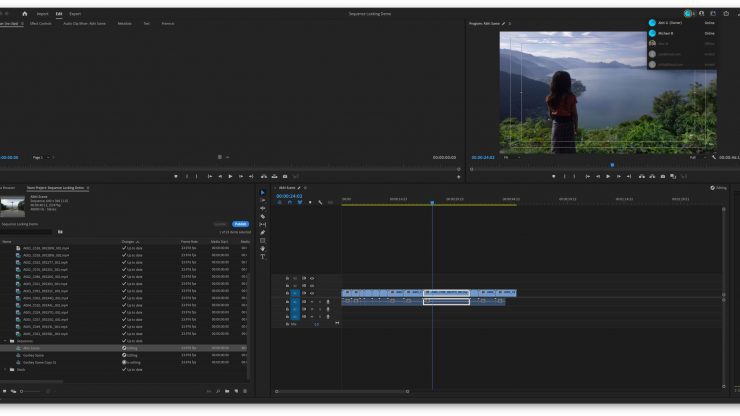Select the Pen tool
This screenshot has width=740, height=416.
point(263,232)
